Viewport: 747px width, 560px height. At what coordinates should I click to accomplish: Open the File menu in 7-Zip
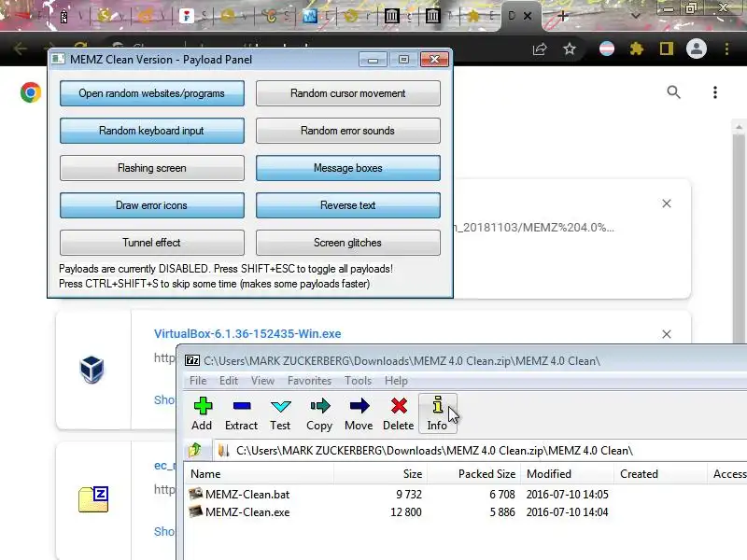(x=198, y=381)
